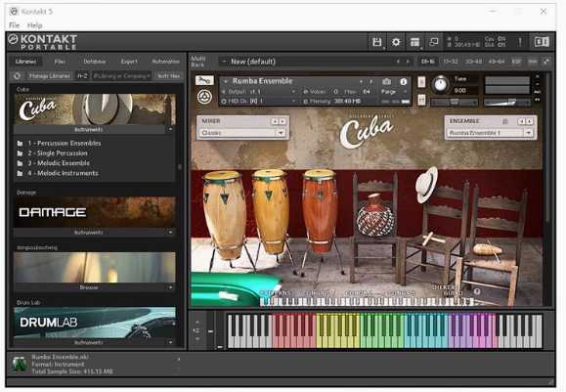Open the instrument info 'i' icon

click(403, 81)
